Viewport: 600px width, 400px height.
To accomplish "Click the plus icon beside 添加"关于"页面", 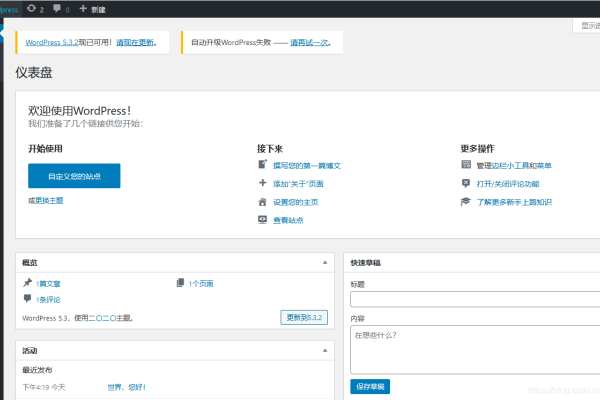I will point(262,183).
